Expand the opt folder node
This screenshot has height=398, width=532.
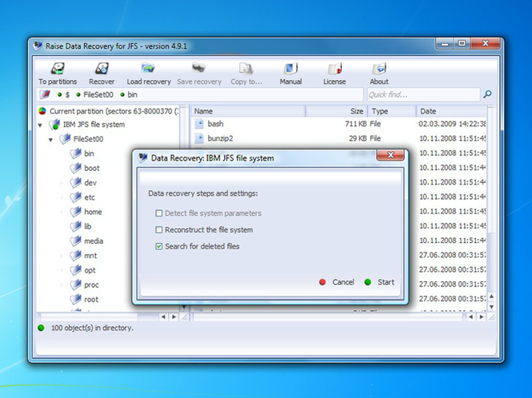coord(62,271)
